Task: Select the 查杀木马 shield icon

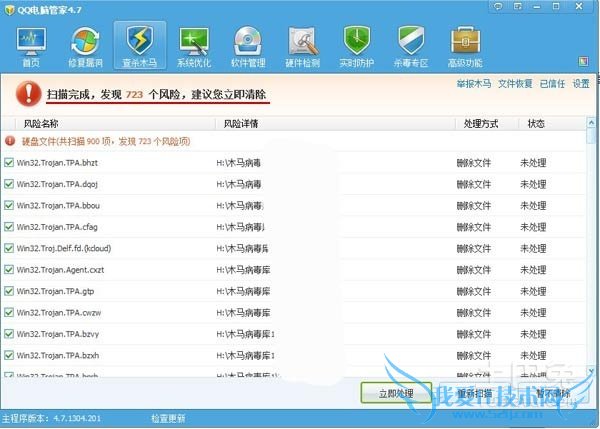Action: [x=140, y=46]
